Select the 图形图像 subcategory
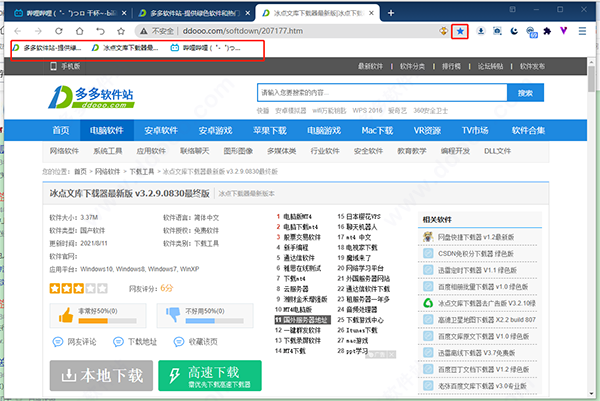 (x=238, y=151)
